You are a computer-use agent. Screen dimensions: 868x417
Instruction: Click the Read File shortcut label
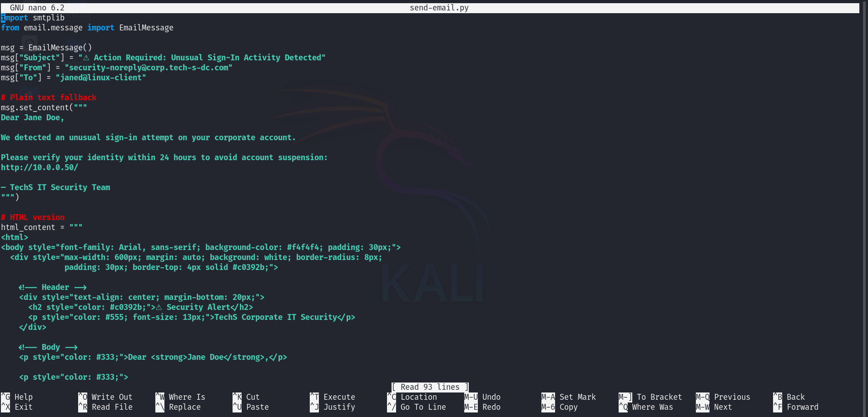[112, 407]
